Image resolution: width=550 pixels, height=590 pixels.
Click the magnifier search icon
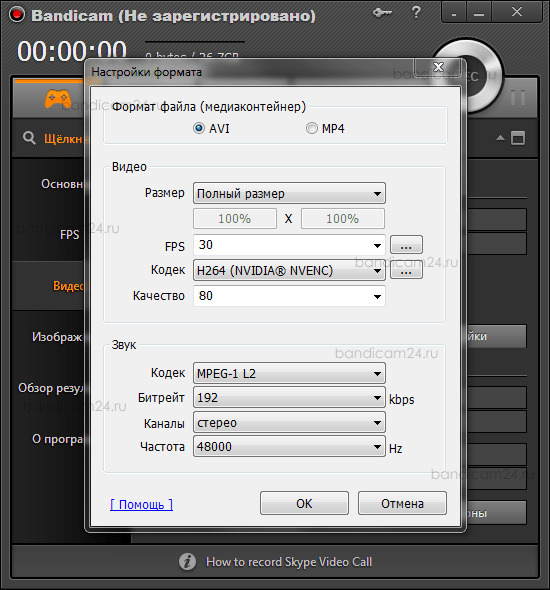click(29, 138)
